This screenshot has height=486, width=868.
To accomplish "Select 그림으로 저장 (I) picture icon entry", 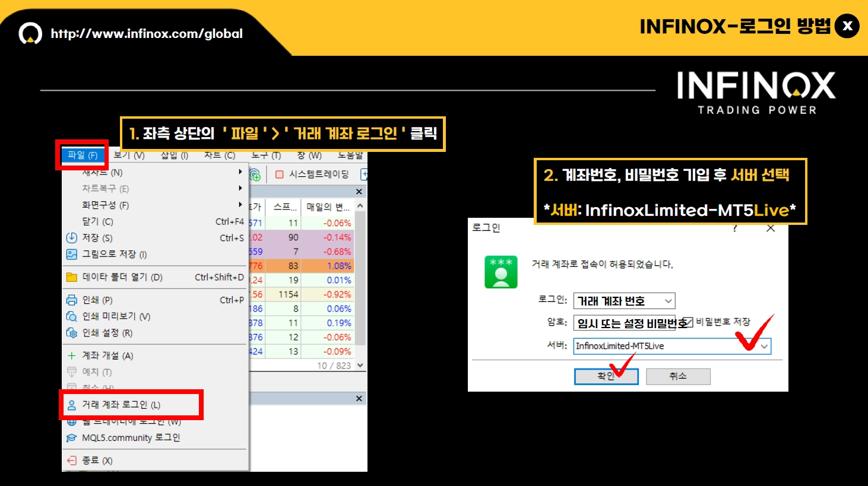I will pyautogui.click(x=155, y=255).
